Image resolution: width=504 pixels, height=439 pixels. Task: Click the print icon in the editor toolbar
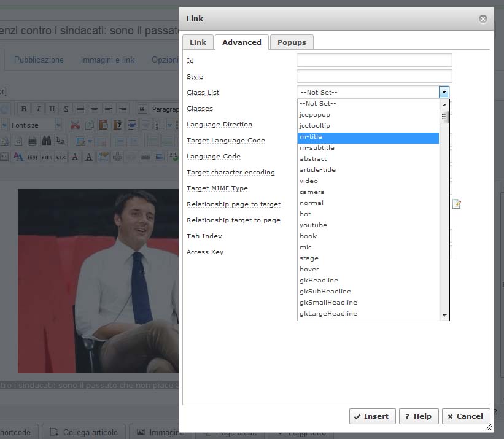click(x=33, y=141)
